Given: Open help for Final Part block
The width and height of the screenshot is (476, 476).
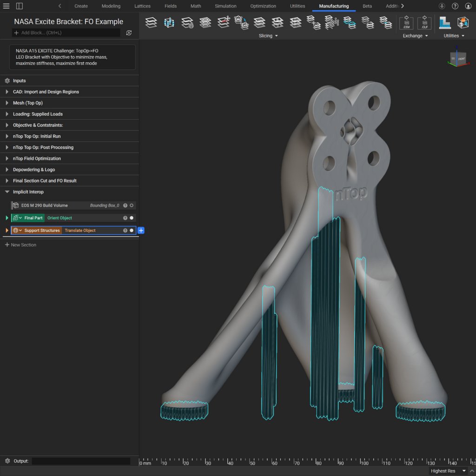Looking at the screenshot, I should pyautogui.click(x=125, y=218).
